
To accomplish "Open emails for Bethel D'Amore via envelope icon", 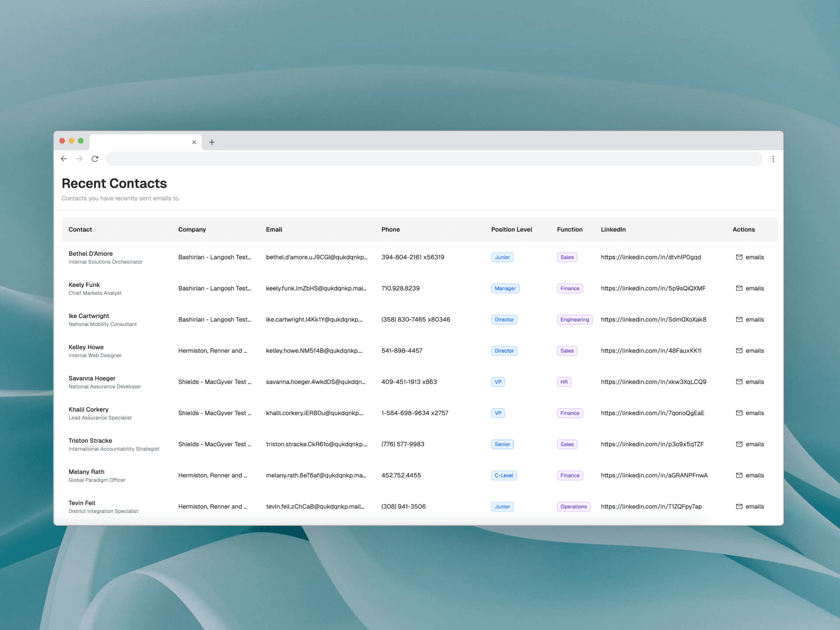I will [x=739, y=257].
